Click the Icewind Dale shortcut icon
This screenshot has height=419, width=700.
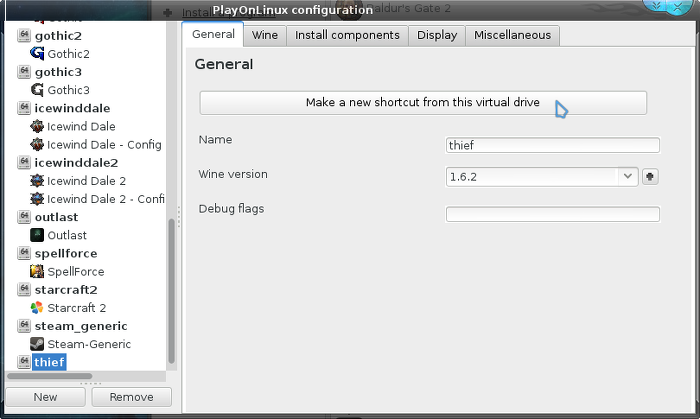point(37,126)
